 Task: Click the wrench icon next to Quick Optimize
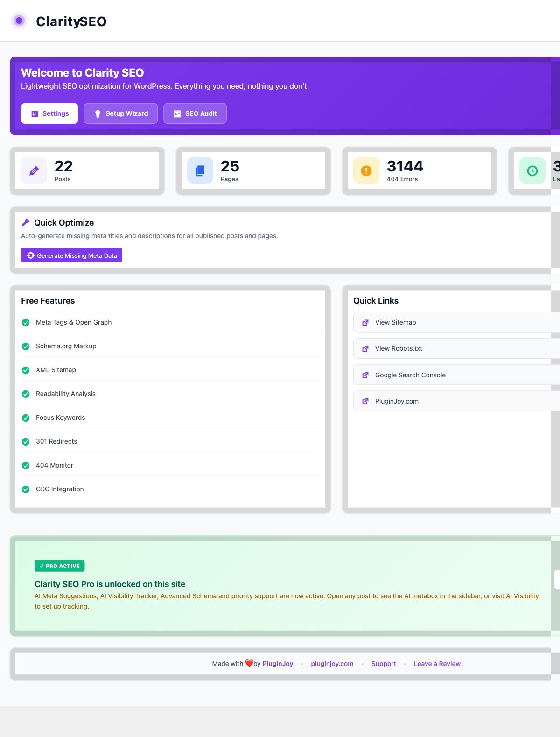[26, 222]
